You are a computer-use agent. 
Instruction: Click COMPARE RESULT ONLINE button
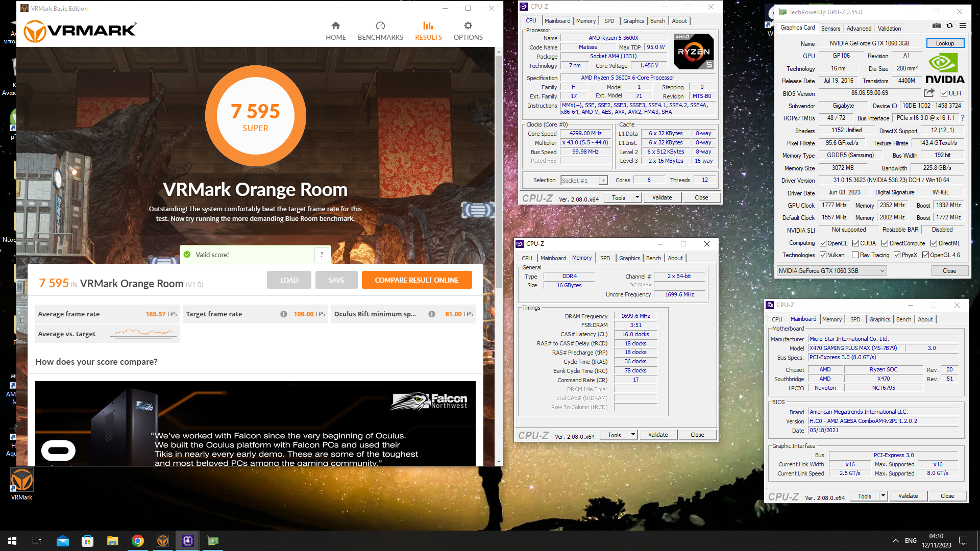416,280
